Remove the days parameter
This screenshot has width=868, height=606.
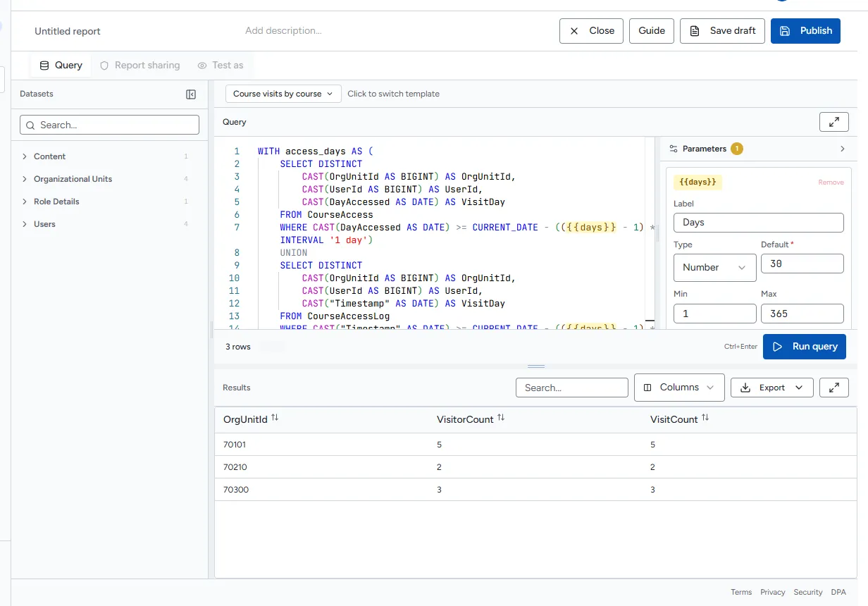[831, 183]
